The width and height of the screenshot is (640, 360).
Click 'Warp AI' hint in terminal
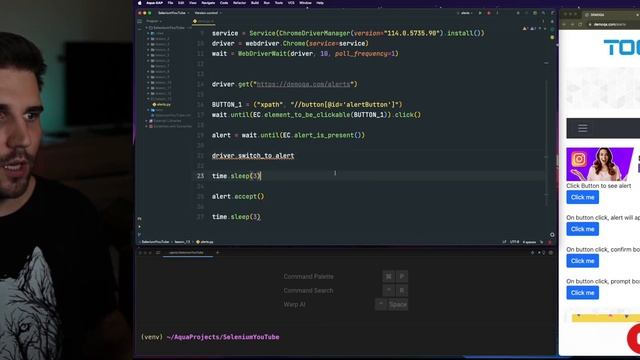tap(294, 304)
